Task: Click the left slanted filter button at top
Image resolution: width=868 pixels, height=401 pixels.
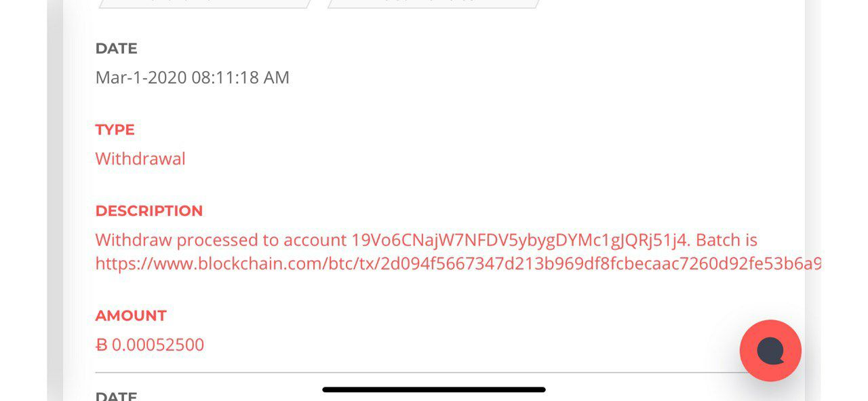Action: tap(205, 3)
